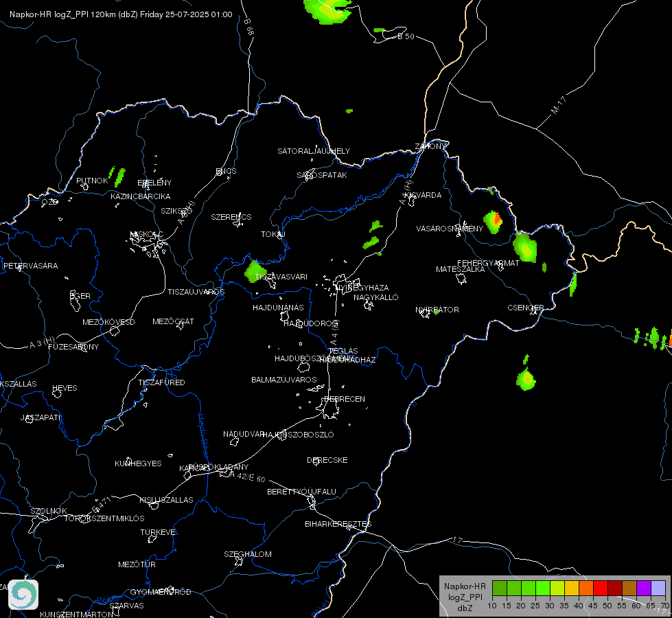This screenshot has height=618, width=672.
Task: Select the 55-60 dBZ brown legend swatch
Action: [629, 588]
